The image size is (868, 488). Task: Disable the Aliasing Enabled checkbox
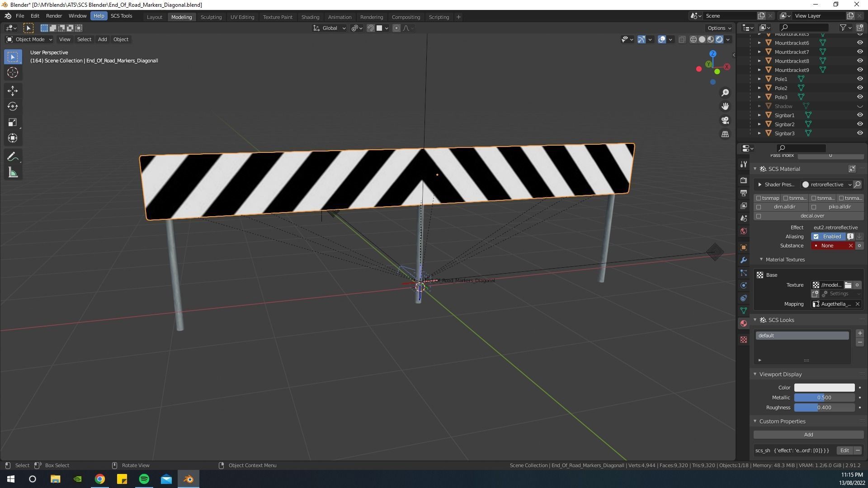(x=816, y=236)
